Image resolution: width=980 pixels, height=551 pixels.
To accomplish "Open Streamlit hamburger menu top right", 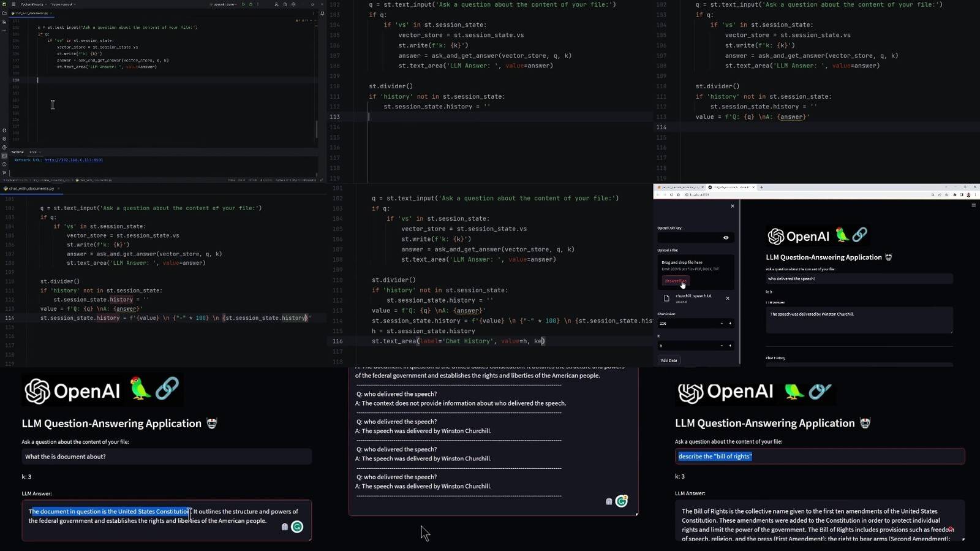I will (x=973, y=205).
